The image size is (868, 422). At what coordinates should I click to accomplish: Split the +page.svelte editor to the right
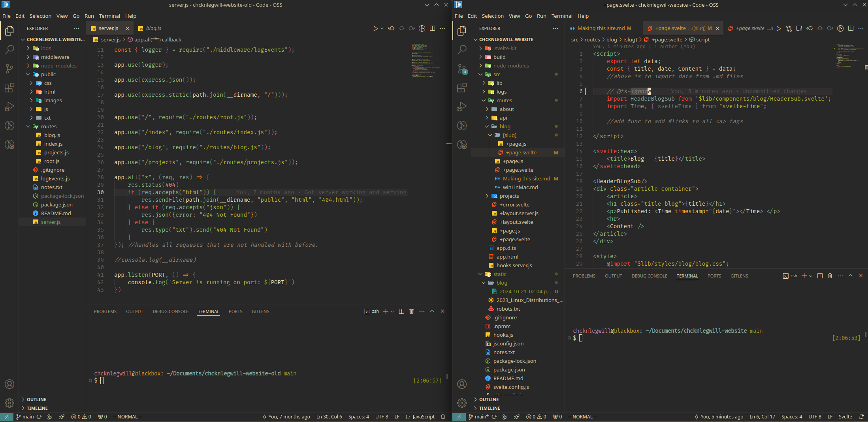click(851, 28)
